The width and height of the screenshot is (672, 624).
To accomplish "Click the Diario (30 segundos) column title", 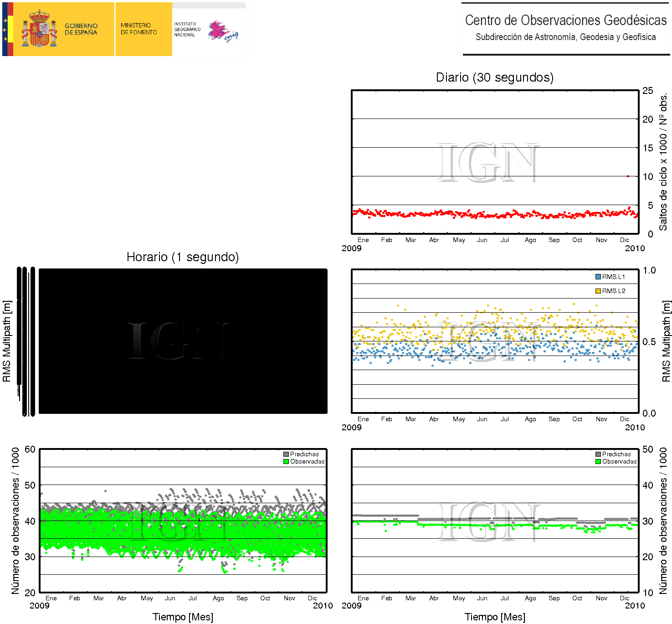I will tap(494, 77).
